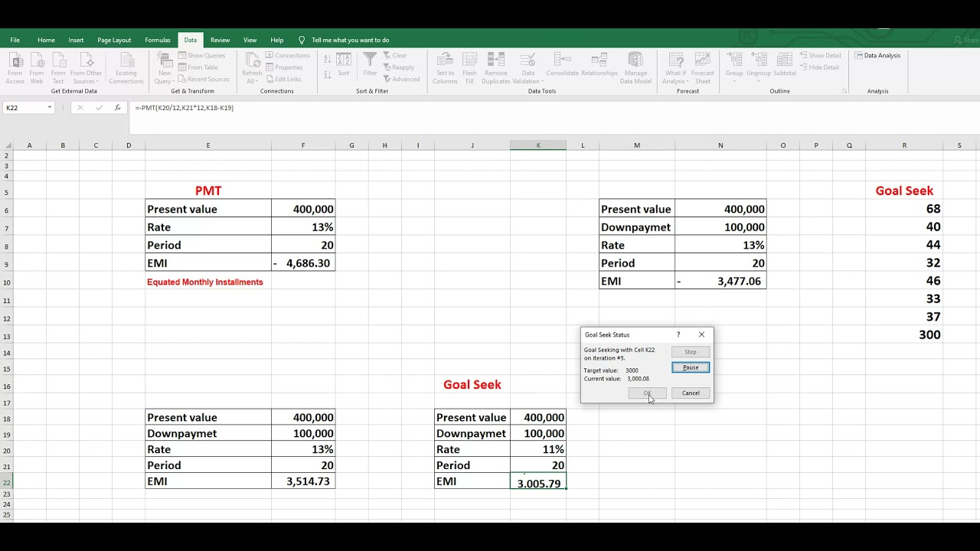Switch to the Formulas tab
Screen dimensions: 980x551
[x=158, y=40]
